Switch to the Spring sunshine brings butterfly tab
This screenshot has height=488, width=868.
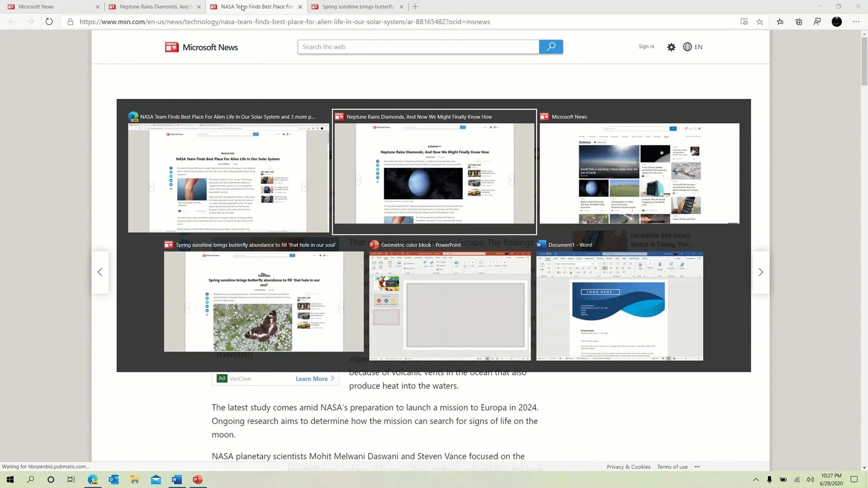pyautogui.click(x=357, y=7)
